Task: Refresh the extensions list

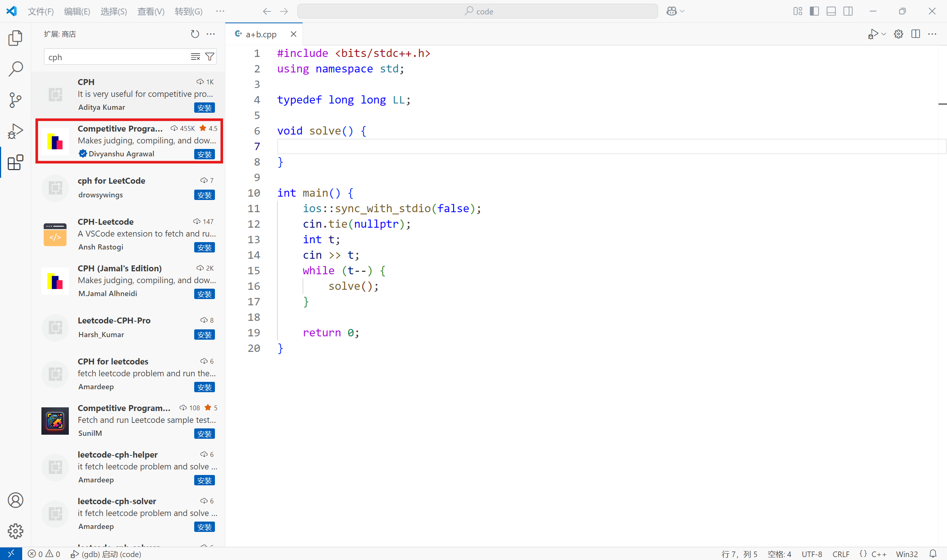Action: click(195, 34)
